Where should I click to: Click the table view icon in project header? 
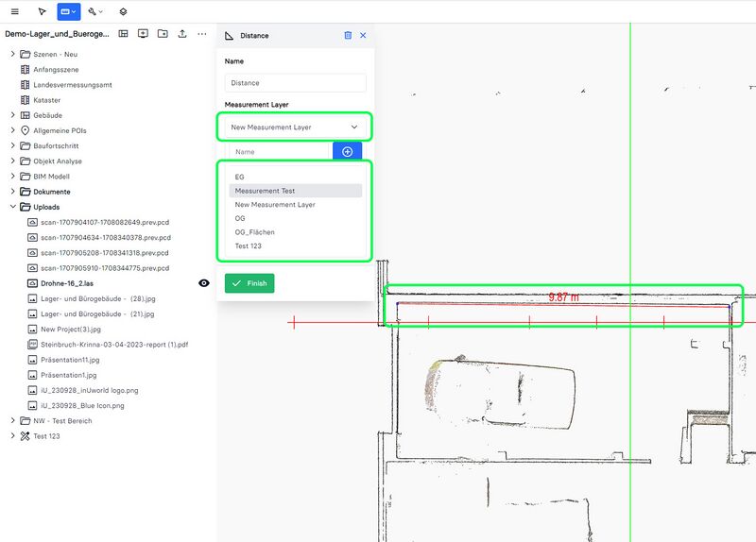(124, 34)
